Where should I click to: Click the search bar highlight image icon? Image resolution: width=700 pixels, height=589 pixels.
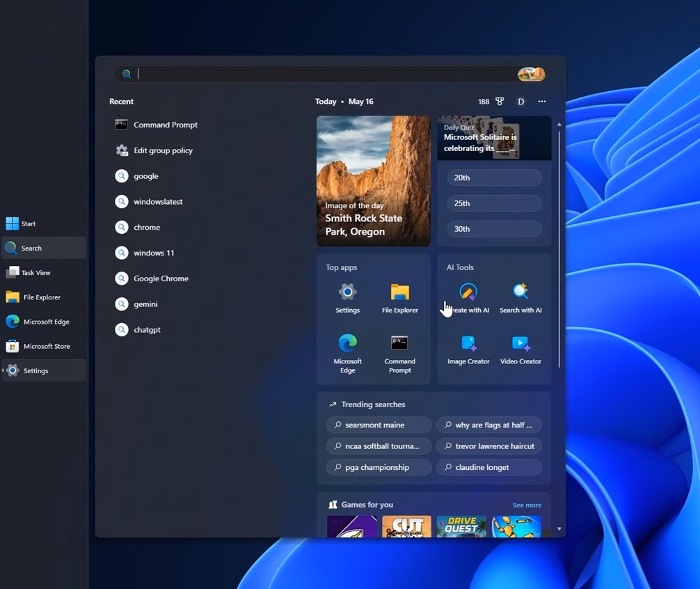point(531,74)
